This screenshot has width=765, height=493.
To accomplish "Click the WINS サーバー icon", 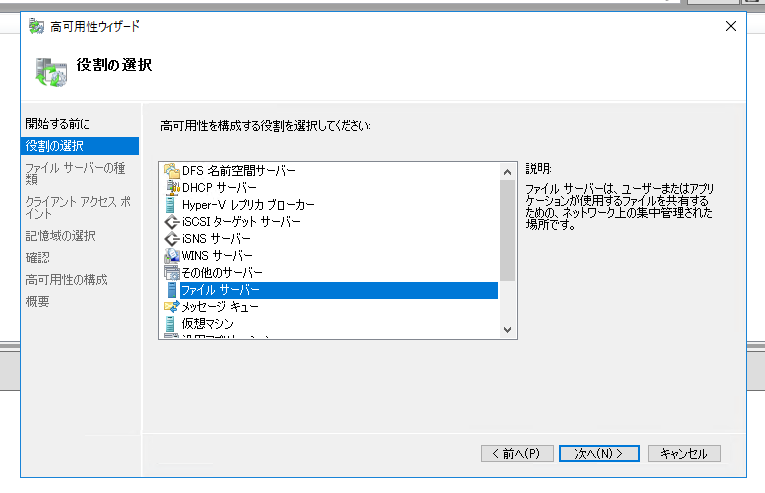I will click(x=171, y=256).
